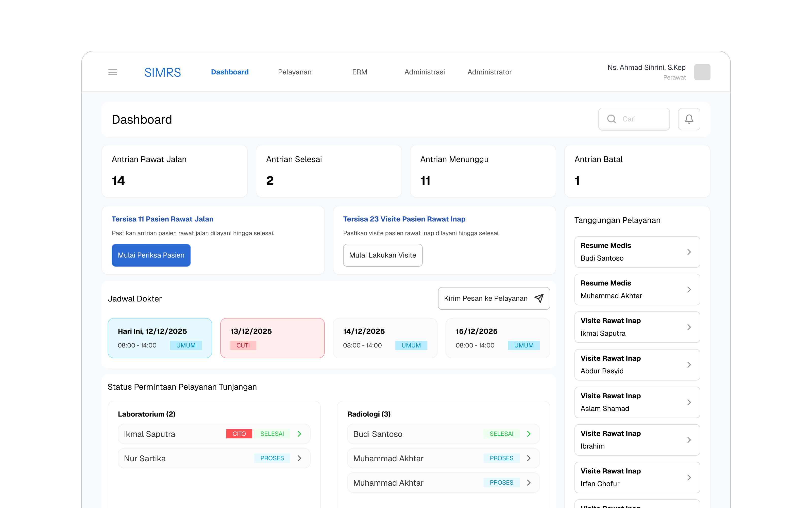Click CITO badge on Ikmal Saputra
The height and width of the screenshot is (508, 812).
tap(239, 434)
